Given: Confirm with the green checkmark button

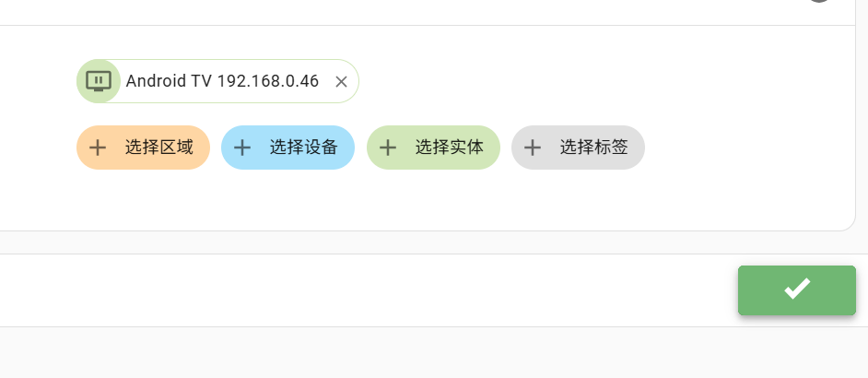Looking at the screenshot, I should (797, 289).
